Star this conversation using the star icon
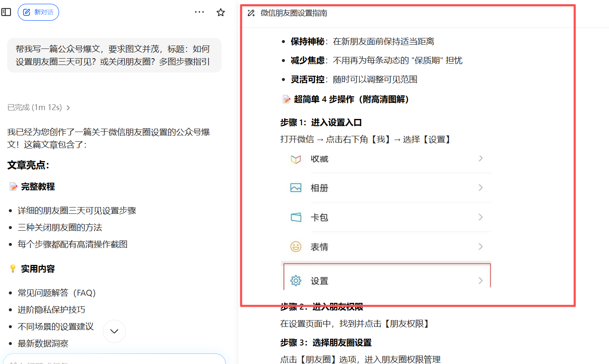The image size is (609, 364). 220,12
